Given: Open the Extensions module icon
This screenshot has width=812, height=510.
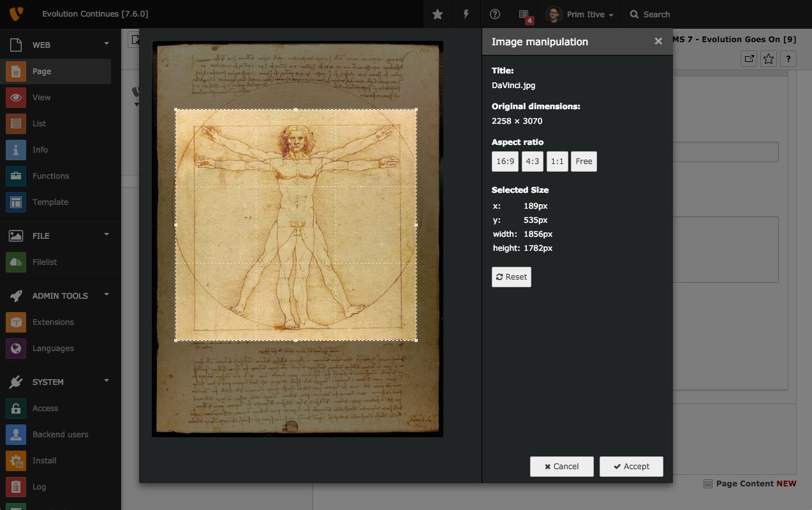Looking at the screenshot, I should pyautogui.click(x=16, y=322).
